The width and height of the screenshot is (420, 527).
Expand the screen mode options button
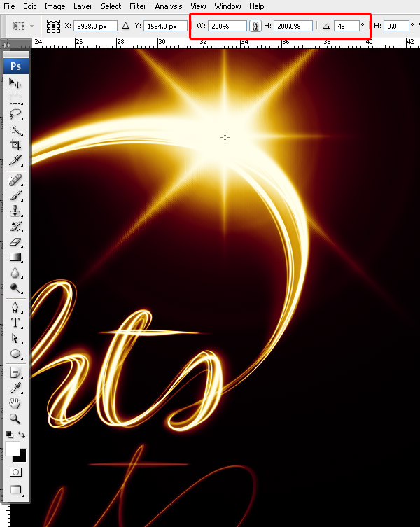15,489
